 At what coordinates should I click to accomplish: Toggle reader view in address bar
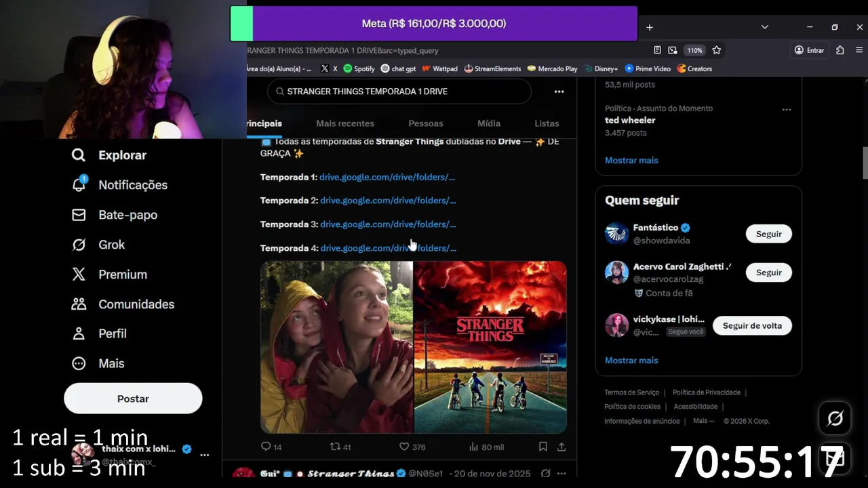pos(657,50)
